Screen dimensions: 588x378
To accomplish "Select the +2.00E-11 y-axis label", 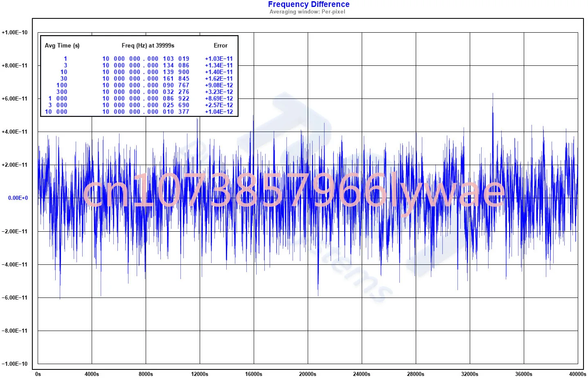I will click(15, 165).
